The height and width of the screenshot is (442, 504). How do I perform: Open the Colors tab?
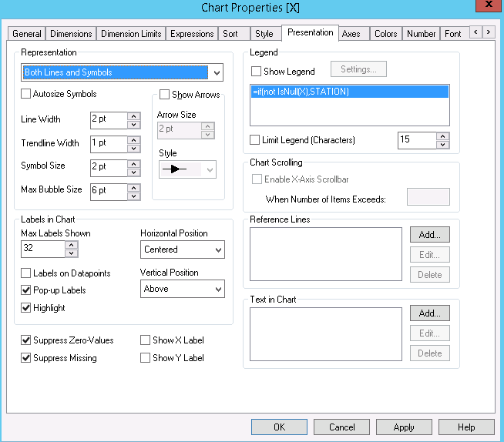385,34
